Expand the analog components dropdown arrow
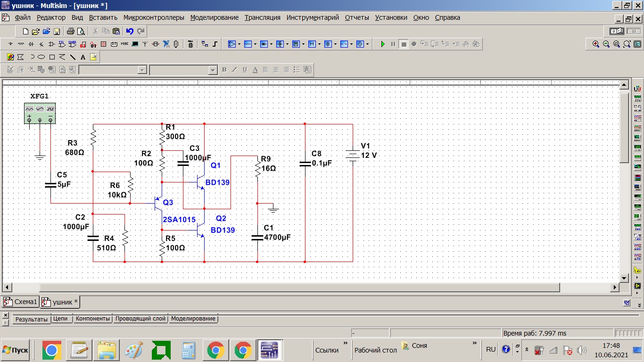Viewport: 644px width, 362px height. (239, 44)
